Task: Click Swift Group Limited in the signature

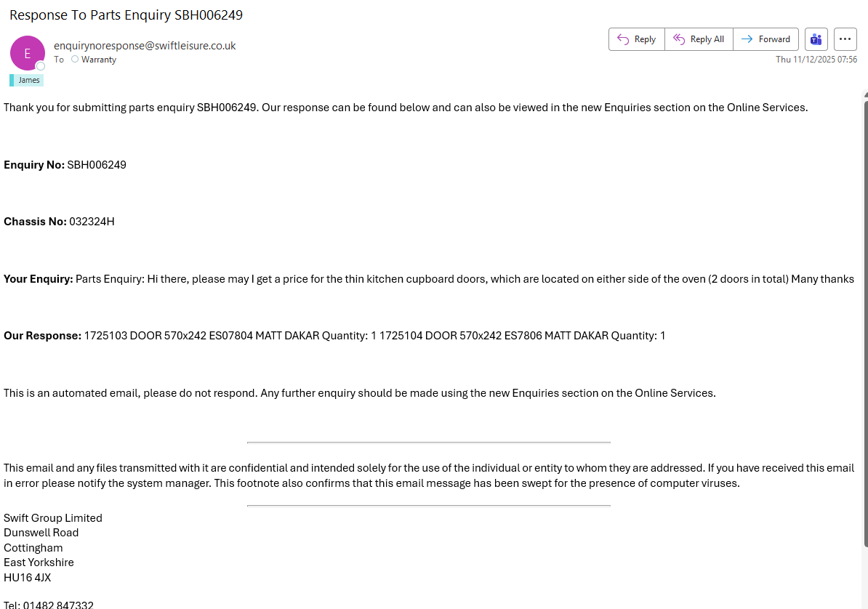Action: click(53, 518)
